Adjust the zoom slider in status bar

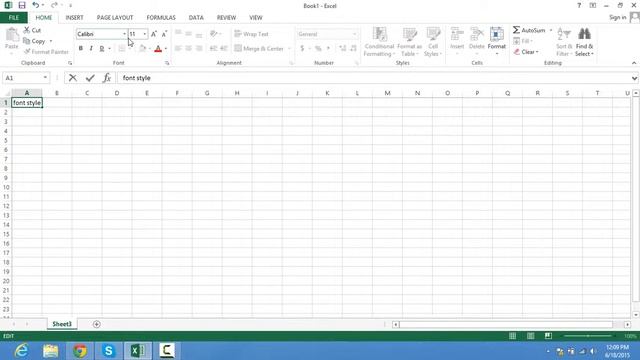588,336
